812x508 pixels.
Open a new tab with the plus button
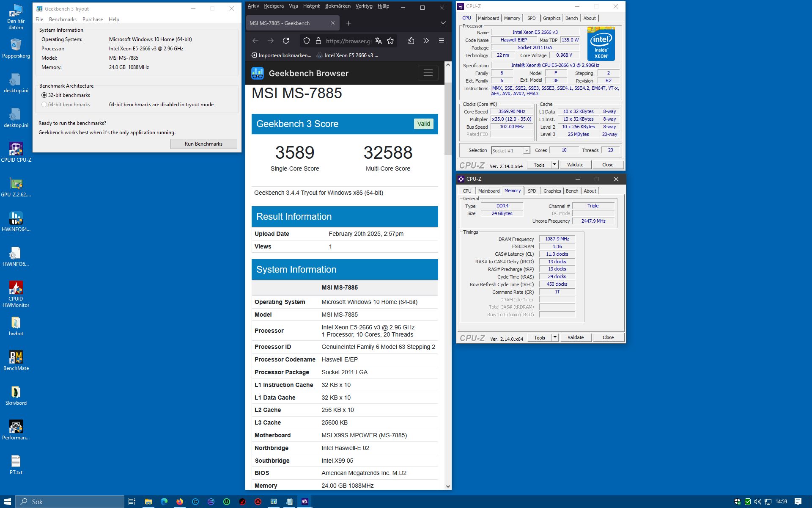pyautogui.click(x=348, y=23)
